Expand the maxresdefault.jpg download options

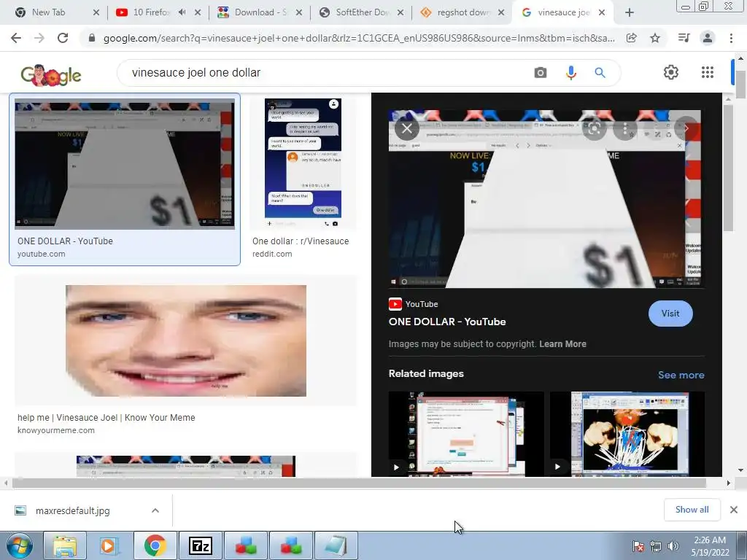[x=155, y=510]
